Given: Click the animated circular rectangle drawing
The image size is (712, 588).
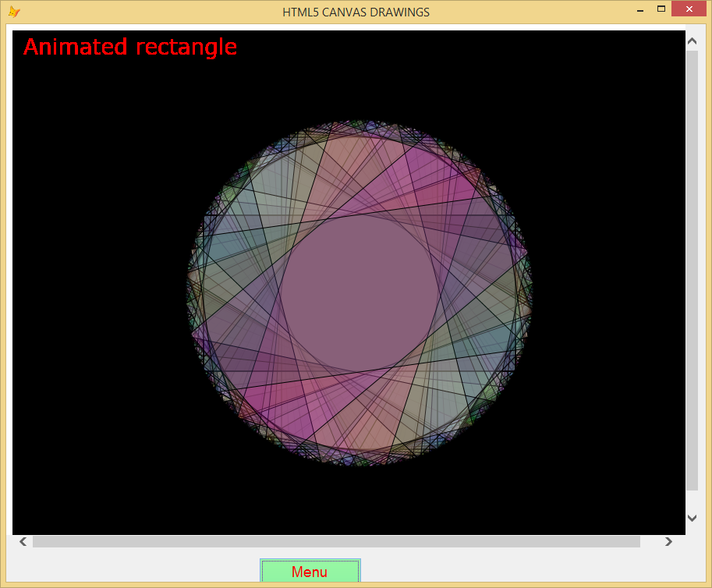Looking at the screenshot, I should coord(360,293).
